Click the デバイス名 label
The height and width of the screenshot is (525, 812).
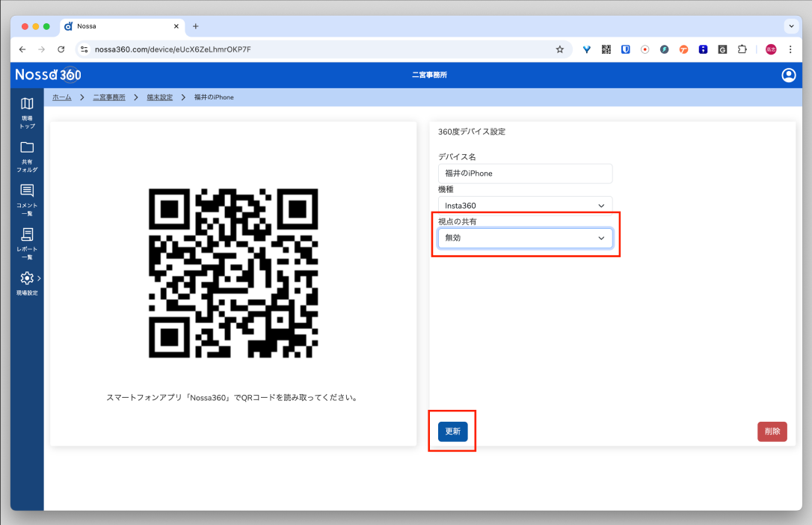point(457,157)
